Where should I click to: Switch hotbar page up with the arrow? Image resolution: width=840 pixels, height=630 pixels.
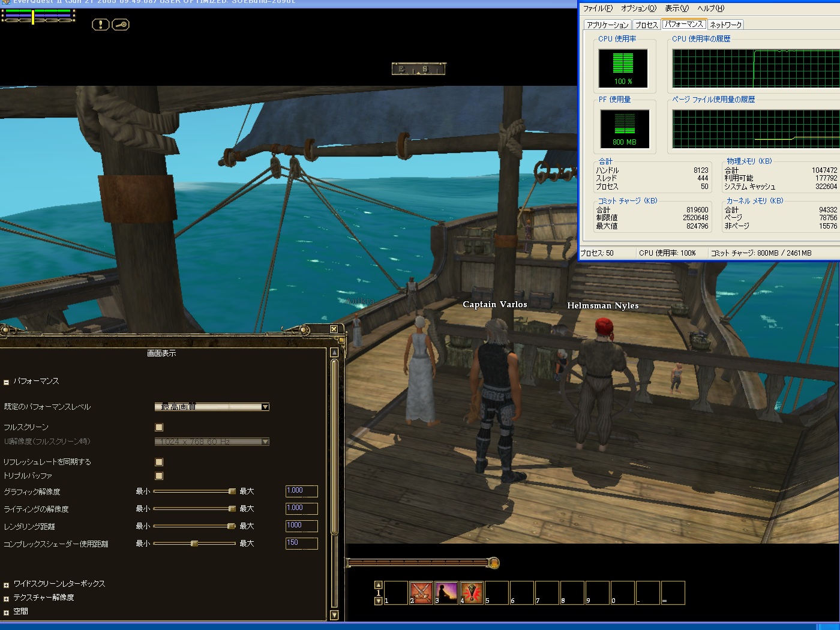pyautogui.click(x=378, y=584)
